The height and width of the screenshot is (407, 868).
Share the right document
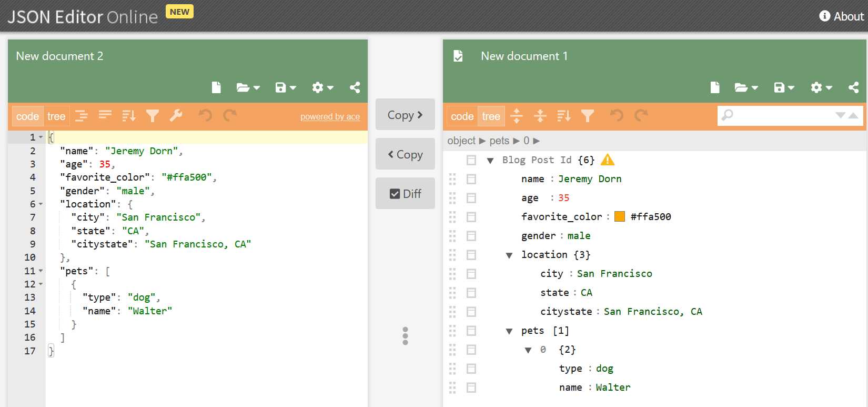pos(854,87)
